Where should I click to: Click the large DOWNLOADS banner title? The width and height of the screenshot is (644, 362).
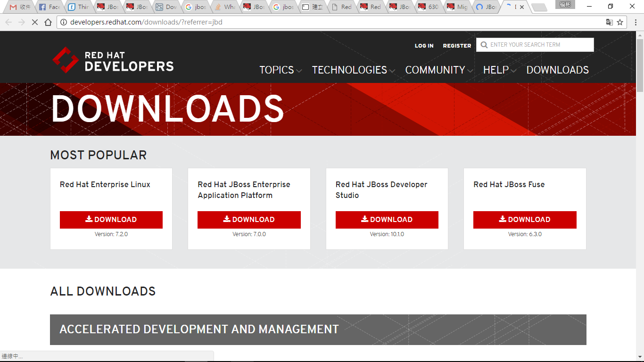click(x=167, y=109)
